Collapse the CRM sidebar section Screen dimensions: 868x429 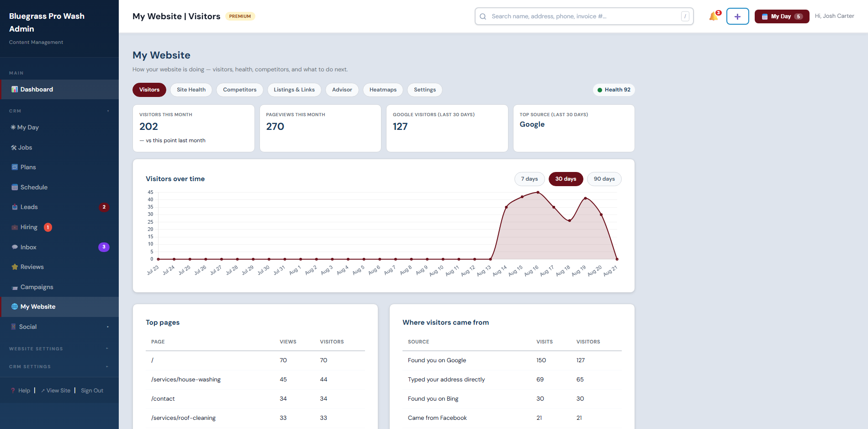pyautogui.click(x=108, y=111)
